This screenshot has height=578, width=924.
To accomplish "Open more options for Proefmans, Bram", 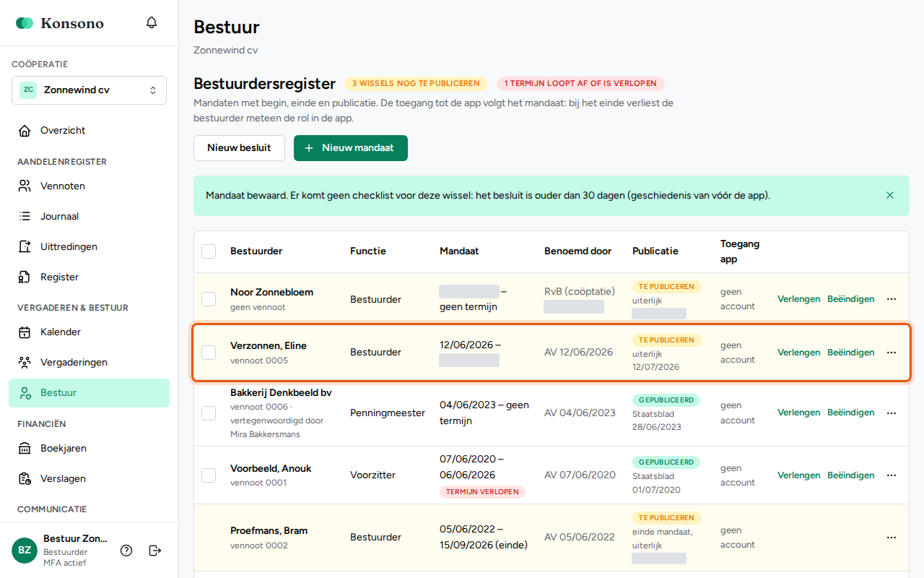I will click(892, 538).
